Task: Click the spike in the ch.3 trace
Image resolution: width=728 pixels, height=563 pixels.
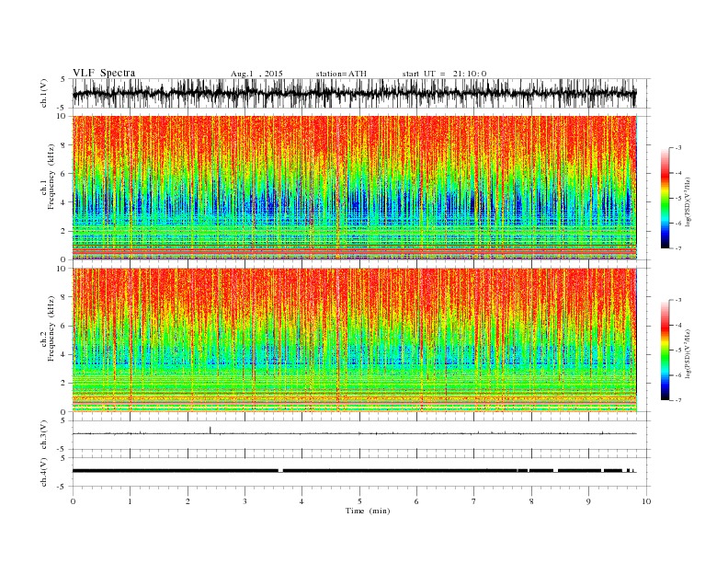Action: coord(210,430)
